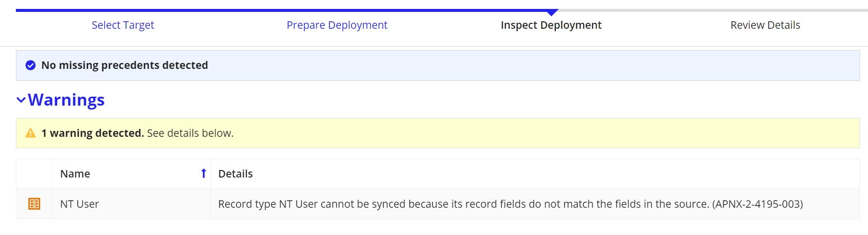Click the Warnings heading

(66, 100)
